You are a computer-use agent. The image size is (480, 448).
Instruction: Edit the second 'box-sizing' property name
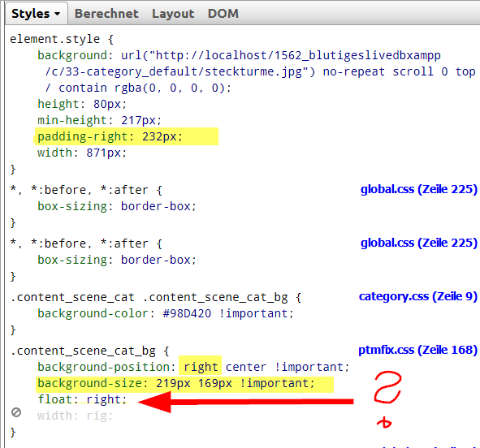click(72, 260)
